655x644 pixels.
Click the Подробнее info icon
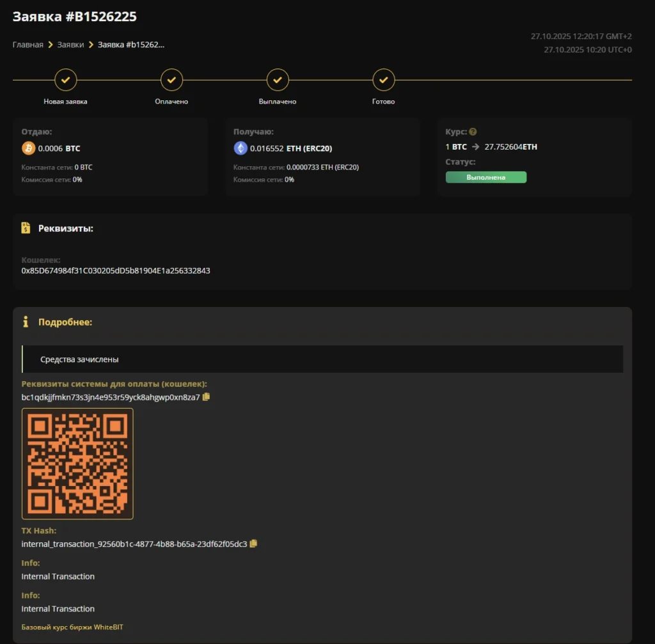coord(26,322)
